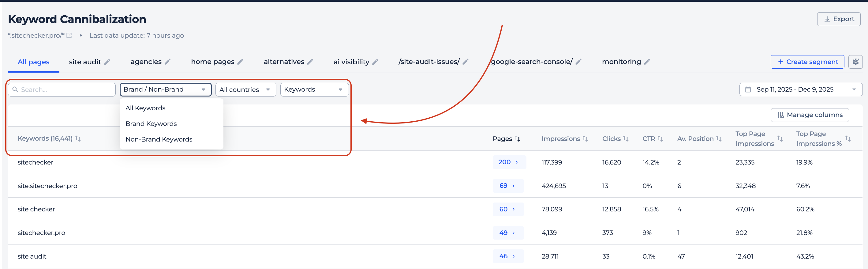This screenshot has width=868, height=269.
Task: Open the Keywords filter dropdown
Action: 314,90
